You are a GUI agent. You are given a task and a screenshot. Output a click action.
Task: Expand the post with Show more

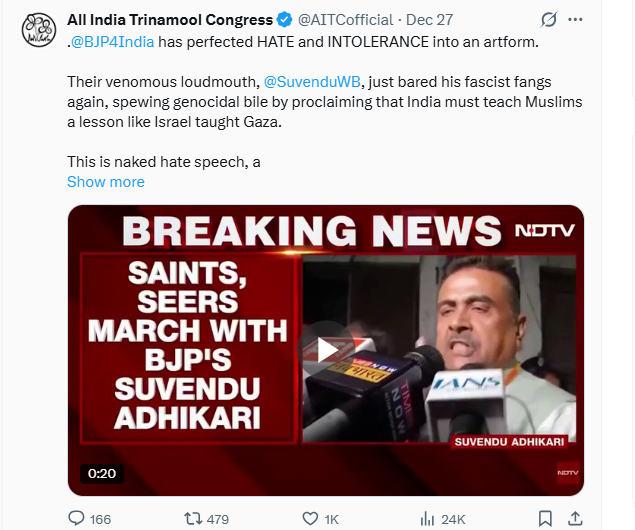click(x=105, y=182)
